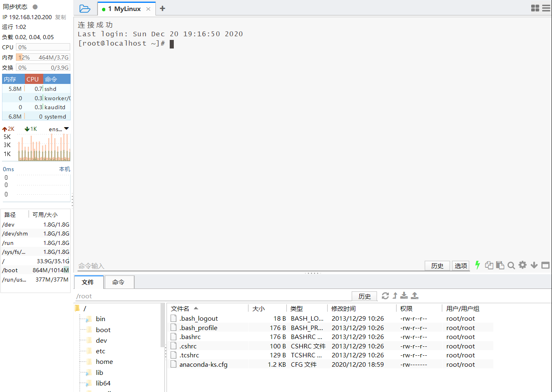Click the down-arrow icon beside the gear
This screenshot has width=552, height=392.
(534, 265)
